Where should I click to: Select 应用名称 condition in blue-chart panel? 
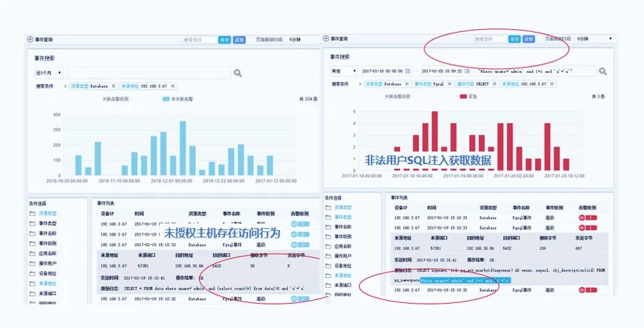pyautogui.click(x=48, y=254)
